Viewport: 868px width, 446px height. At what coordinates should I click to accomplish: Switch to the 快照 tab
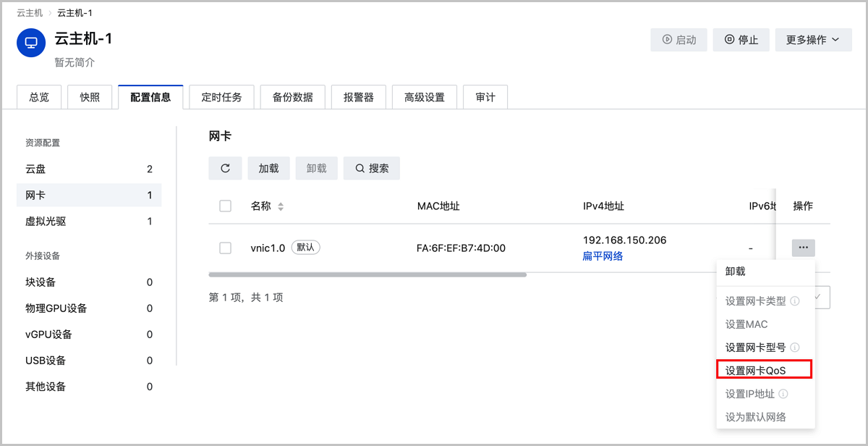point(90,97)
